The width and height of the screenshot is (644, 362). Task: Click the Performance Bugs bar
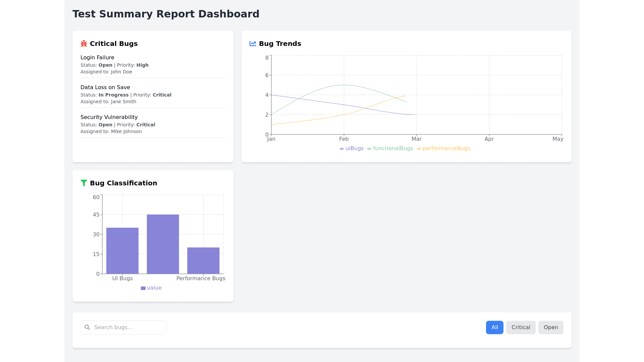click(203, 260)
